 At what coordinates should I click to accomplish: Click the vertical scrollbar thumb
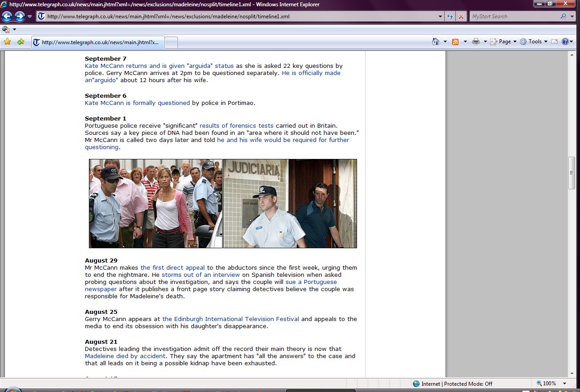click(x=572, y=173)
